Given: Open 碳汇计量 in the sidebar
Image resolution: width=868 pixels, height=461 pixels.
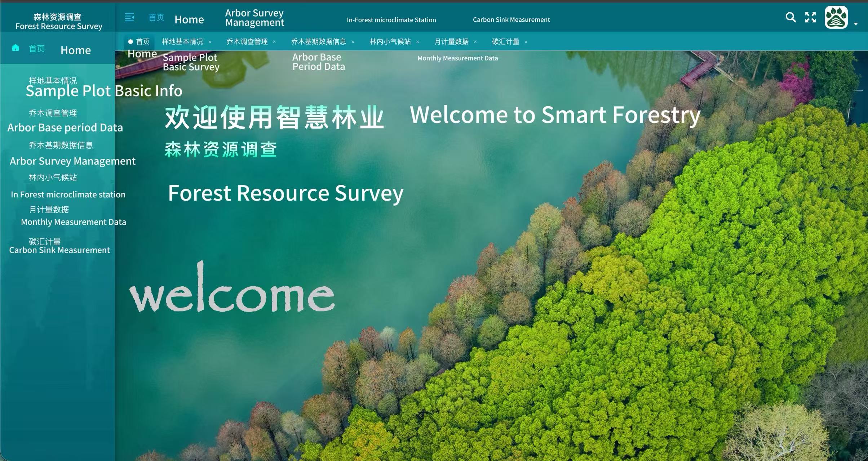Looking at the screenshot, I should pos(45,241).
